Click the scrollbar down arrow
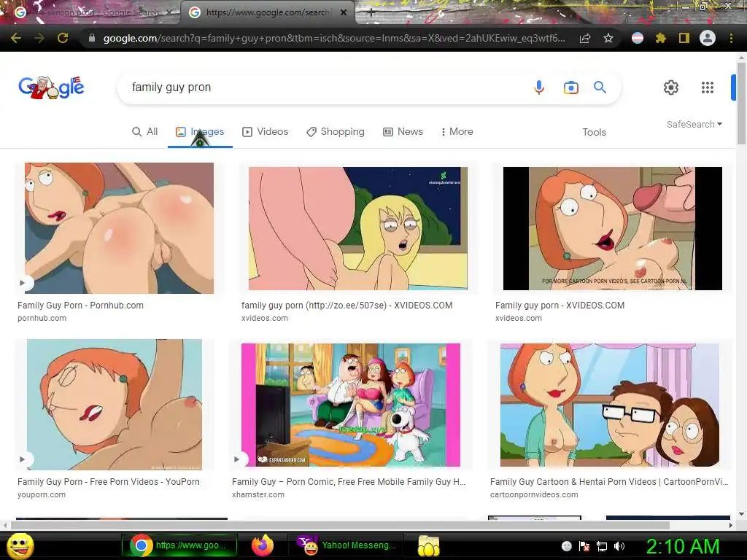This screenshot has height=560, width=747. click(x=741, y=514)
